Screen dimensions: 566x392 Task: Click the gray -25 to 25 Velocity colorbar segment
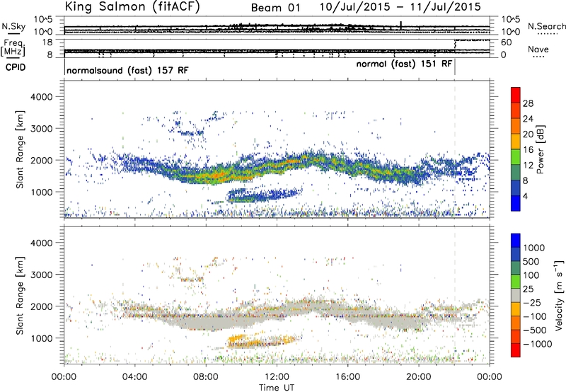coord(516,295)
